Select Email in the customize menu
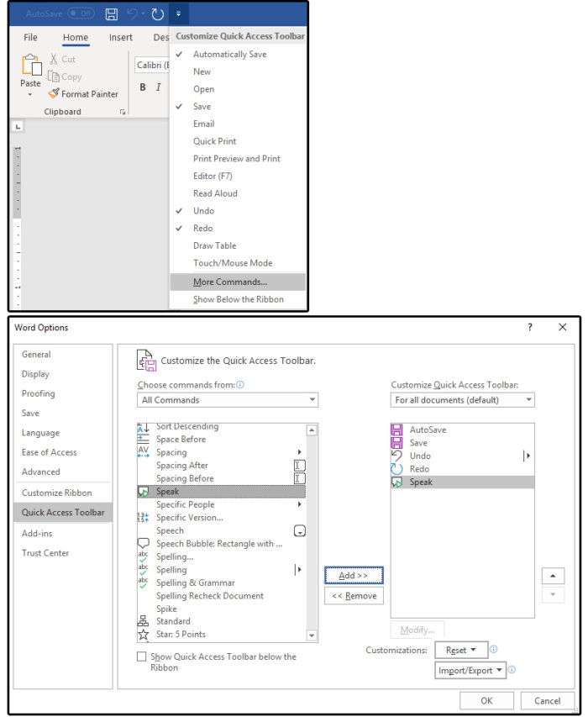This screenshot has height=717, width=588. point(238,124)
